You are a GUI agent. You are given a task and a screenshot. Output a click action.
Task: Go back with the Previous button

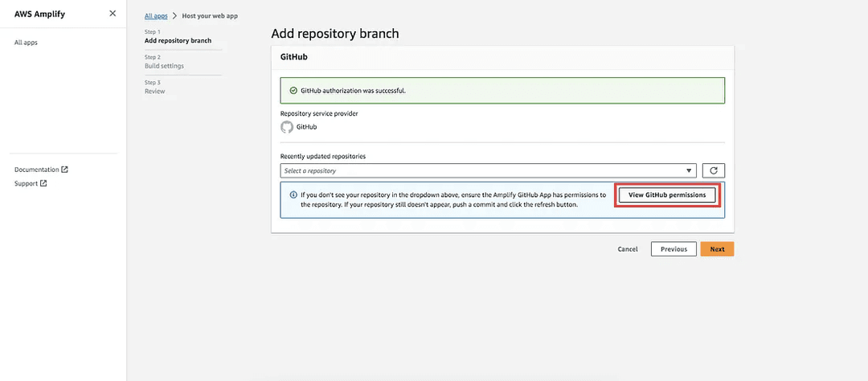point(674,249)
